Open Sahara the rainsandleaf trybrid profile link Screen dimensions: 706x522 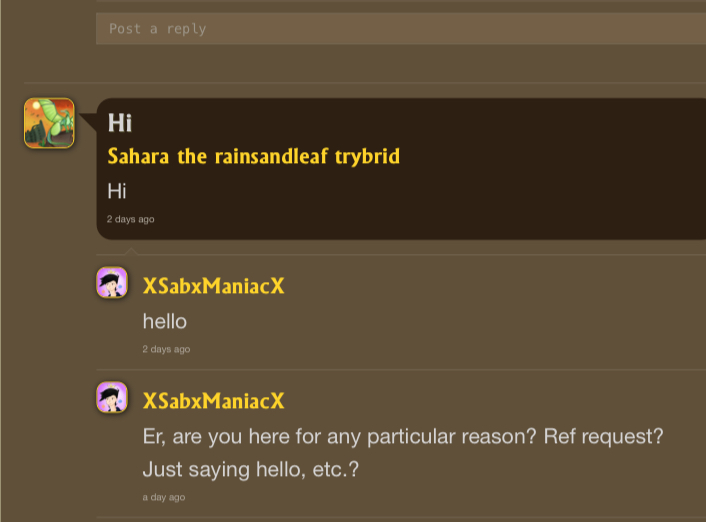click(x=254, y=157)
